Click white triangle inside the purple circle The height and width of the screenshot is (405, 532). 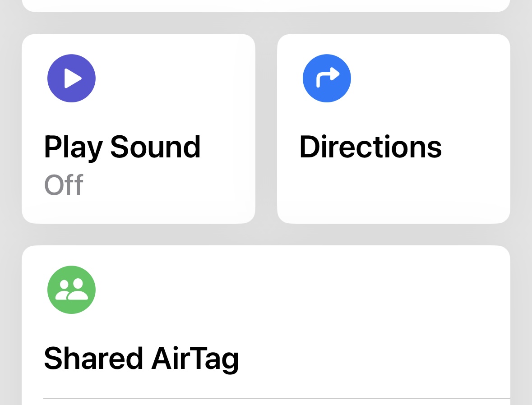pos(72,78)
